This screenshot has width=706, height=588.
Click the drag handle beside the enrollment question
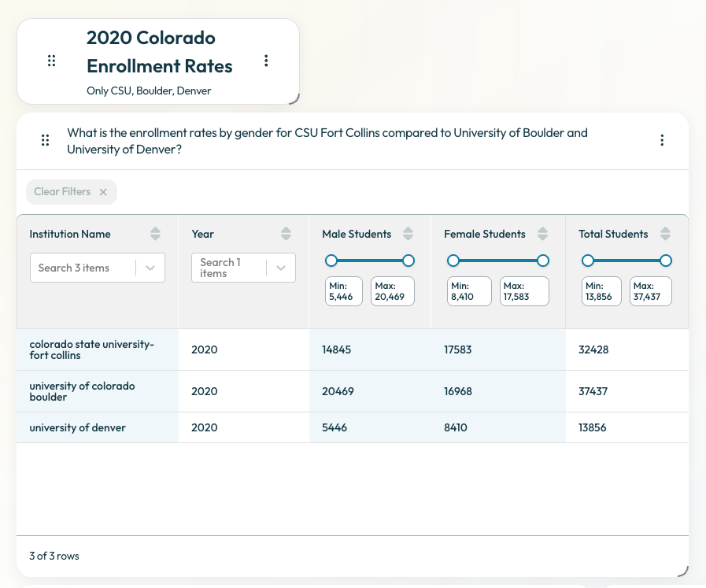tap(45, 140)
